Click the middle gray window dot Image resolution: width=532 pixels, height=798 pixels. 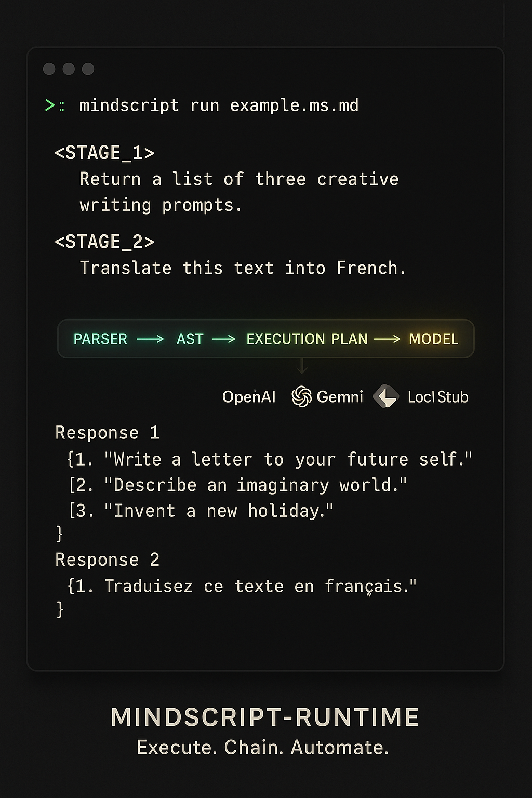[x=69, y=69]
